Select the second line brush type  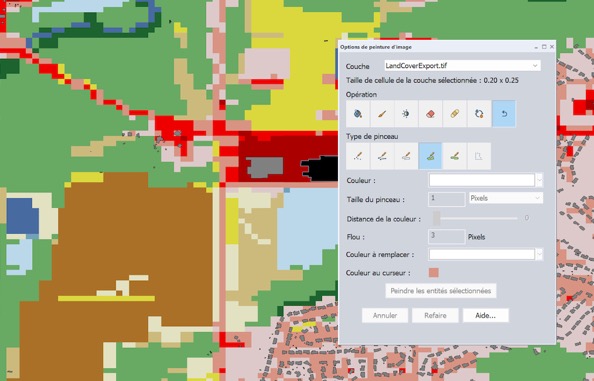[x=382, y=156]
